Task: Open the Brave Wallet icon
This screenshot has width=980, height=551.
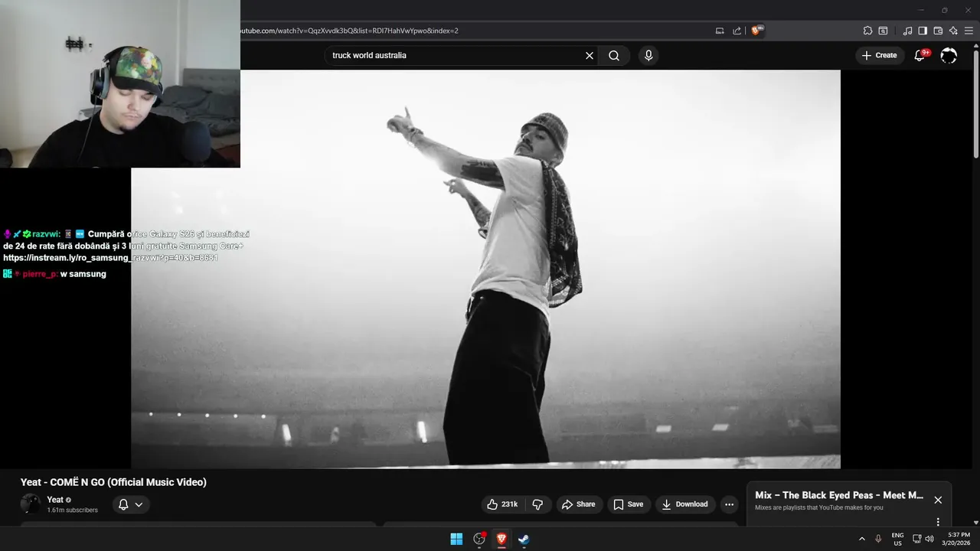Action: click(938, 31)
